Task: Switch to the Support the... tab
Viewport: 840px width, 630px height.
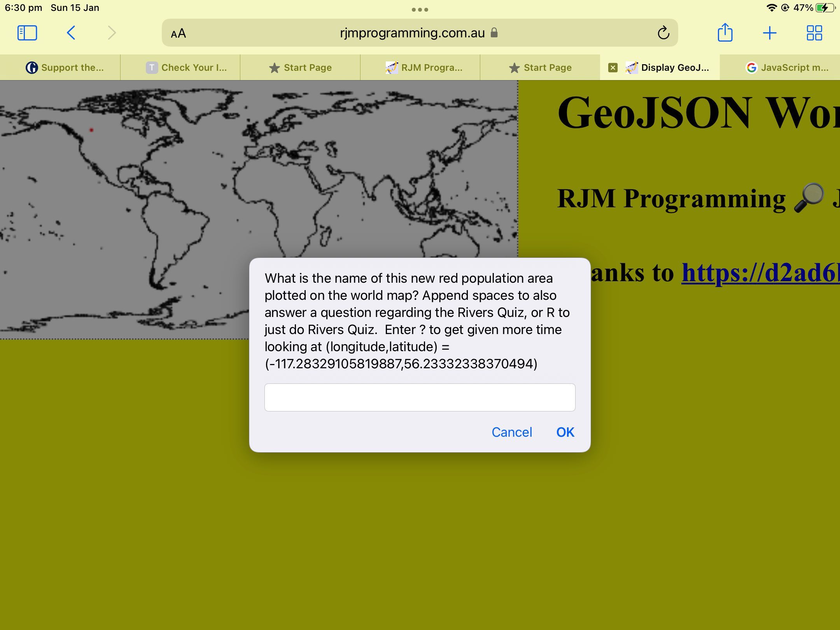Action: coord(65,68)
